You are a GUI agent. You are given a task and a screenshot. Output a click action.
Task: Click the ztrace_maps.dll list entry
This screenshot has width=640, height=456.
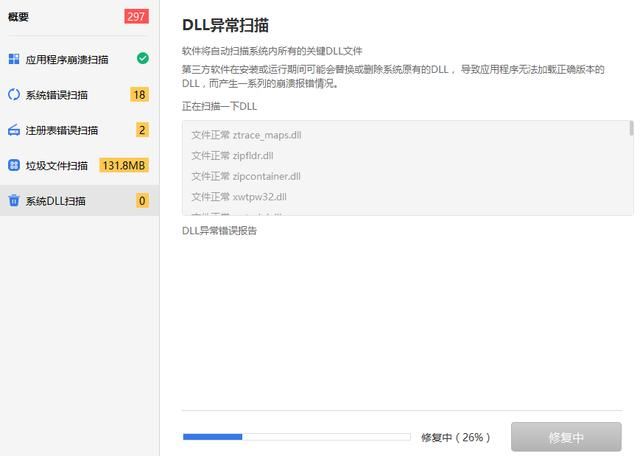pyautogui.click(x=247, y=135)
